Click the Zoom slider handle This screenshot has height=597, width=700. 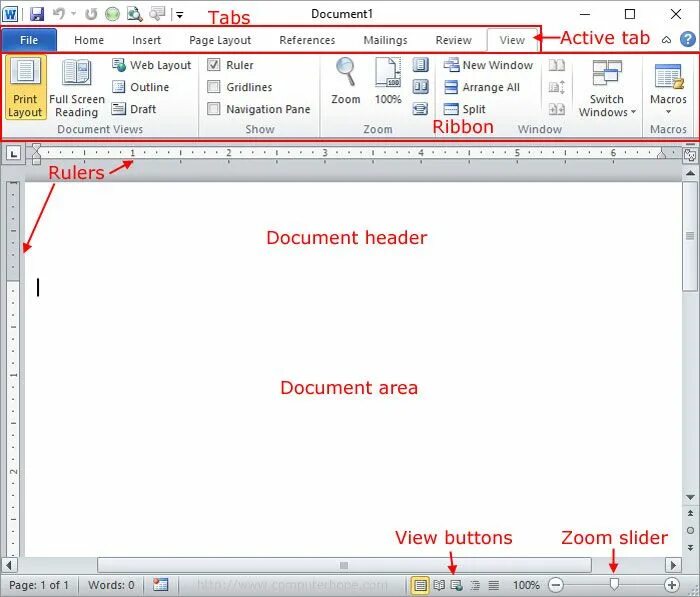coord(614,584)
